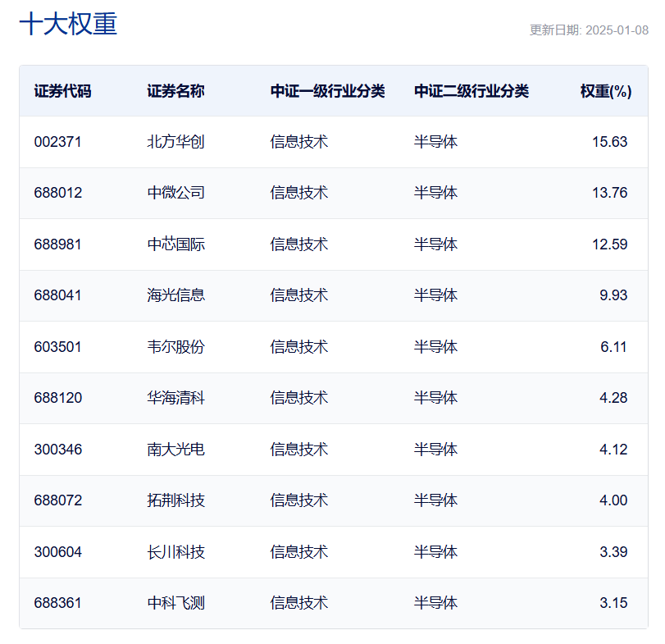Click the 十大权重 heading
Viewport: 665px width, 644px height.
(68, 24)
